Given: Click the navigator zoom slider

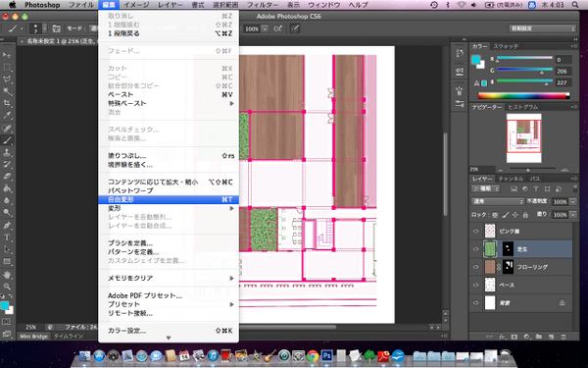Looking at the screenshot, I should 527,170.
